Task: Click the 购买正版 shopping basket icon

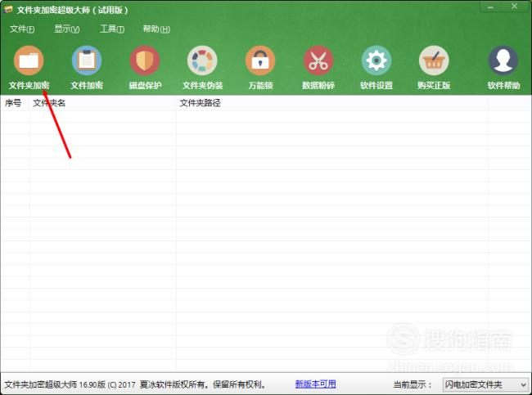Action: [x=434, y=61]
